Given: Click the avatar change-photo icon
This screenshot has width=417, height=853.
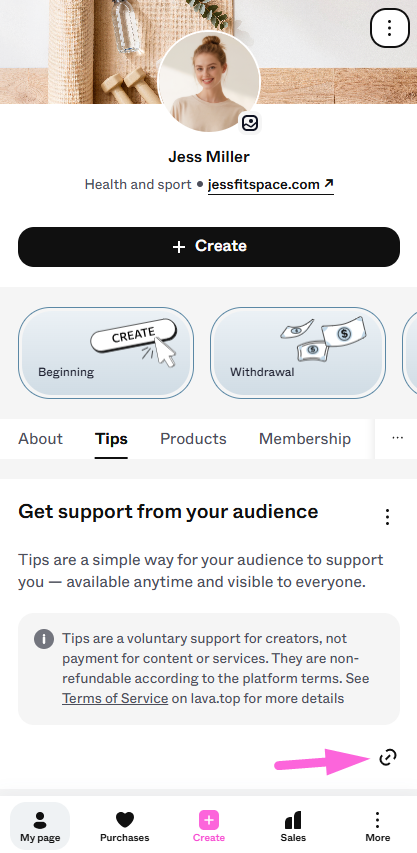Looking at the screenshot, I should [250, 123].
